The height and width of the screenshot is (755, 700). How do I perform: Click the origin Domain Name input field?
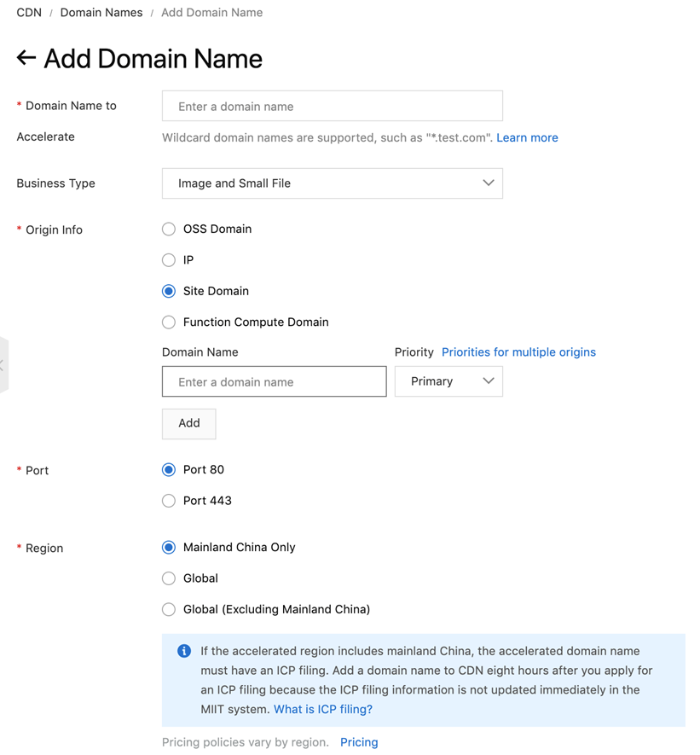tap(274, 382)
